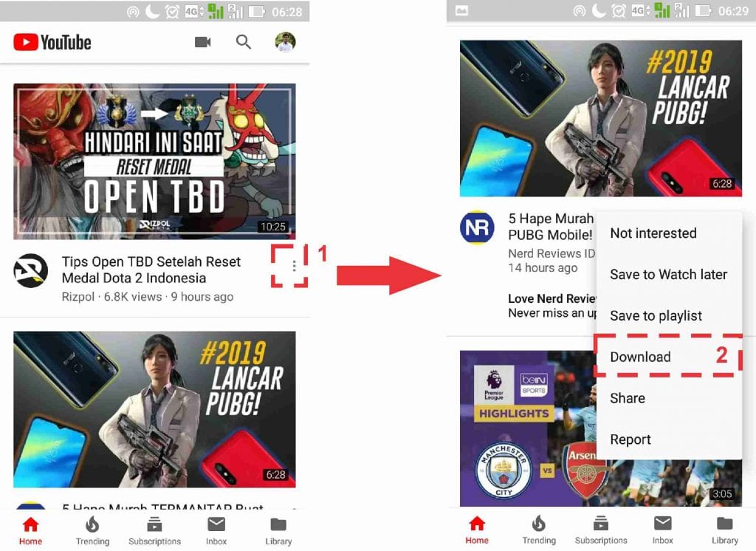Open the camera record icon in header
The height and width of the screenshot is (551, 756).
pyautogui.click(x=203, y=42)
